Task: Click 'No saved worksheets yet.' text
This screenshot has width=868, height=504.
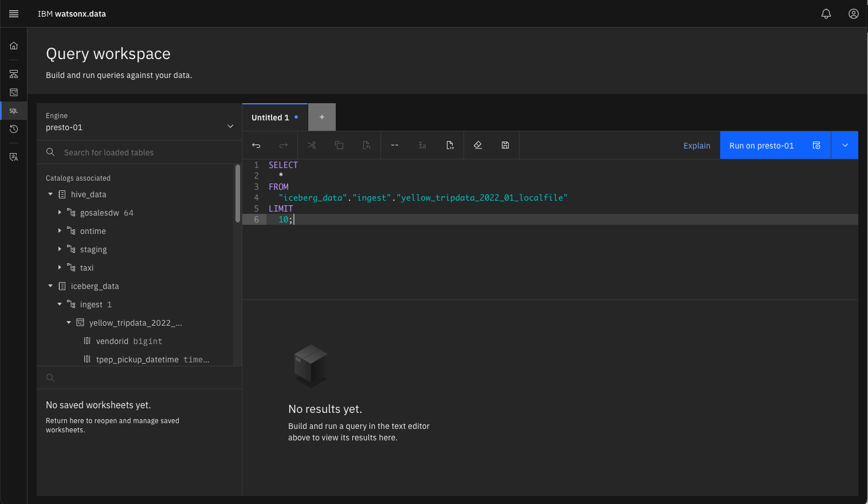Action: pos(99,405)
